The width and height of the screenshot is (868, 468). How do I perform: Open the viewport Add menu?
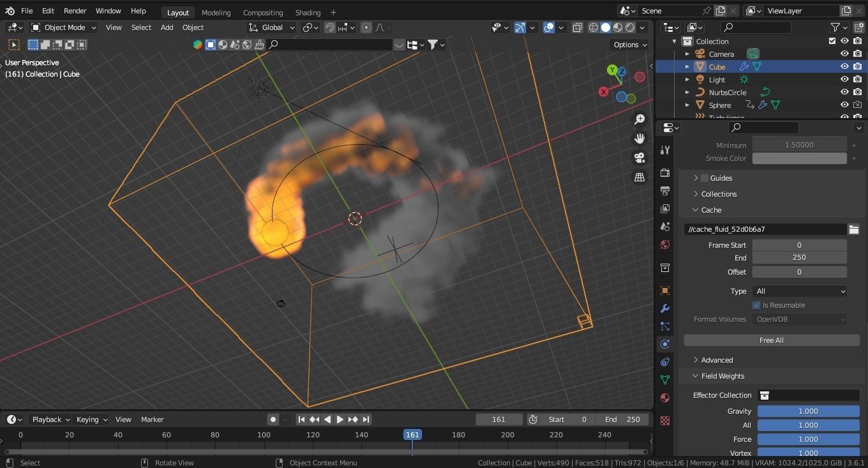(167, 27)
